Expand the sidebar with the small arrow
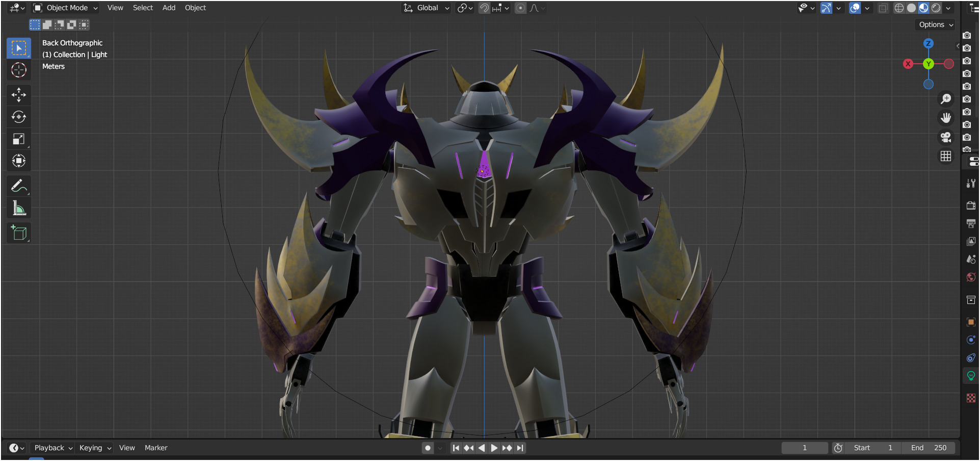Image resolution: width=980 pixels, height=461 pixels. point(958,46)
